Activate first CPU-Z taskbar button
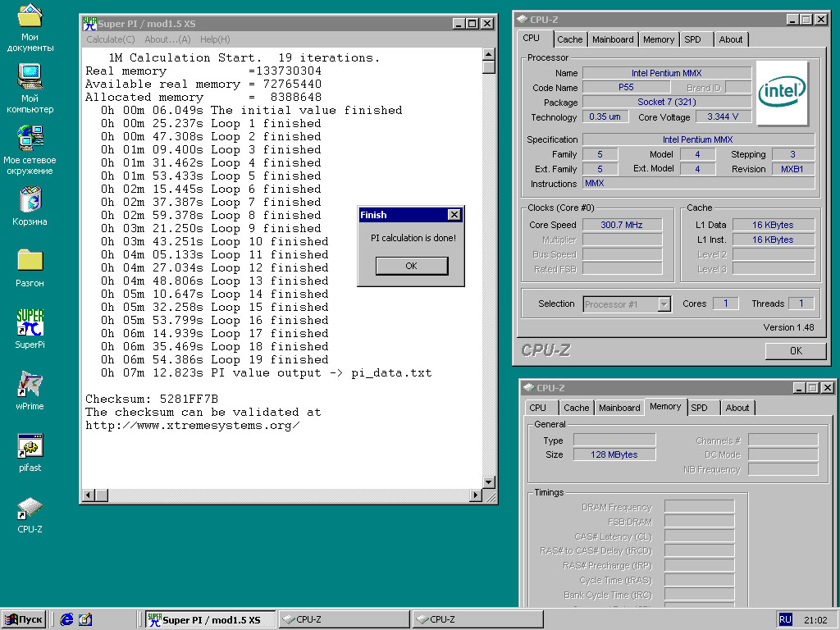The image size is (840, 630). tap(345, 619)
